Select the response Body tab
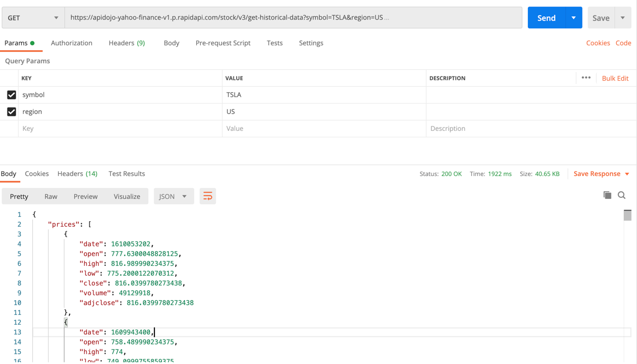 point(9,174)
